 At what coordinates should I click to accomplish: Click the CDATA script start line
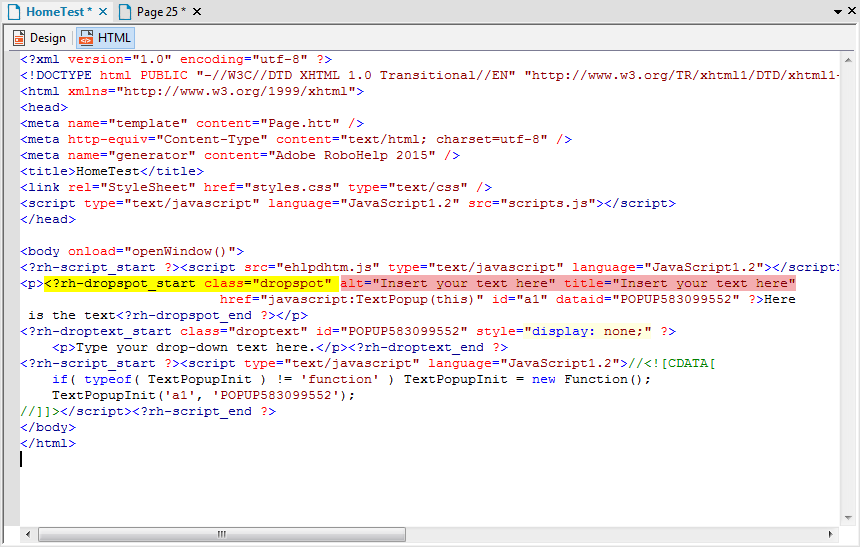[x=368, y=363]
